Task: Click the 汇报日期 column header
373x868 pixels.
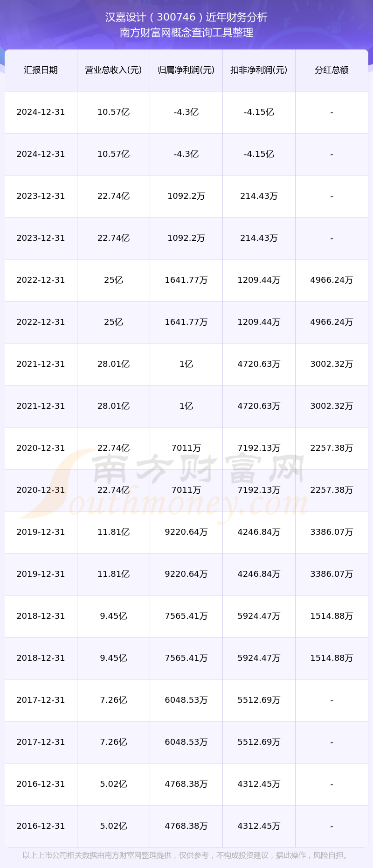Action: pyautogui.click(x=41, y=70)
